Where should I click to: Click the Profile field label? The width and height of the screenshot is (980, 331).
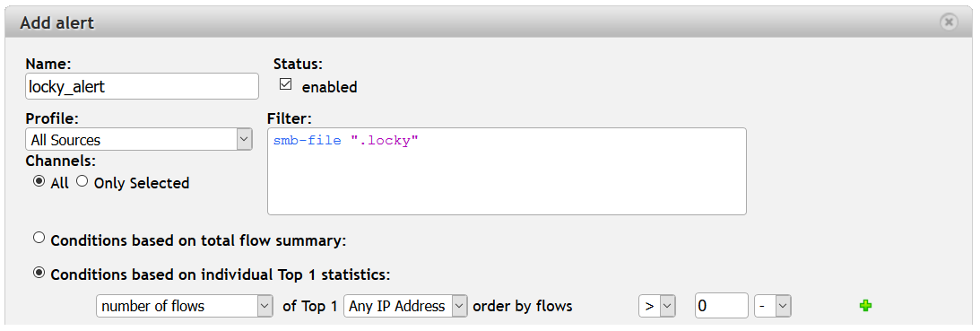tap(52, 118)
